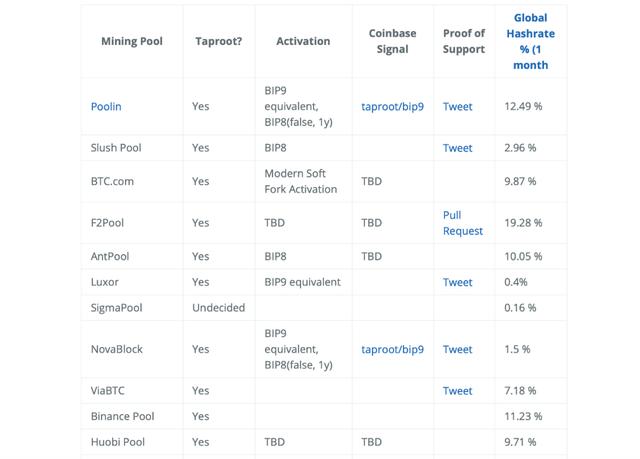
Task: Click taproot/bip9 link in Poolin row
Action: [x=392, y=106]
